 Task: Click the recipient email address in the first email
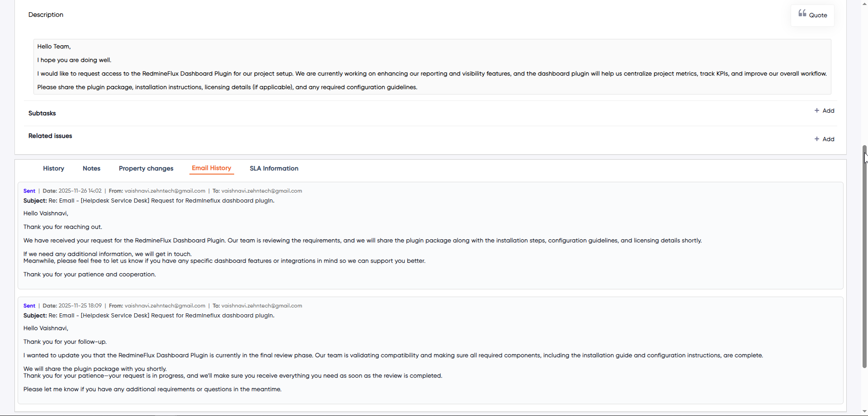pyautogui.click(x=262, y=190)
